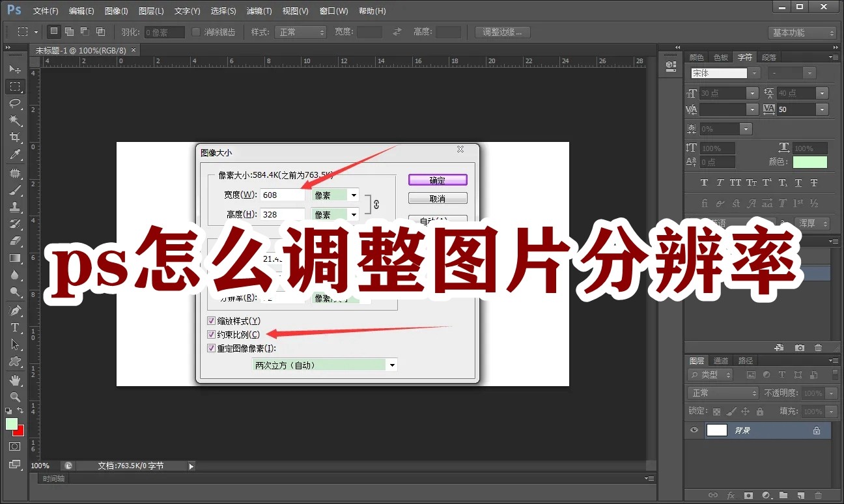Select the Eyedropper tool

click(x=15, y=154)
